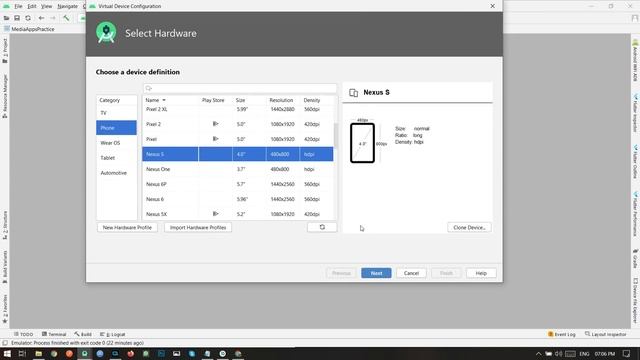
Task: Open the Build tool window tab
Action: 83,334
